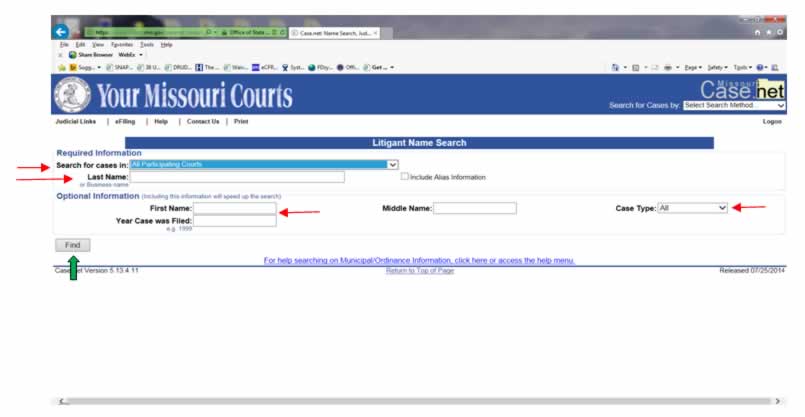Click the printer icon in command bar
Image resolution: width=805 pixels, height=417 pixels.
[668, 68]
